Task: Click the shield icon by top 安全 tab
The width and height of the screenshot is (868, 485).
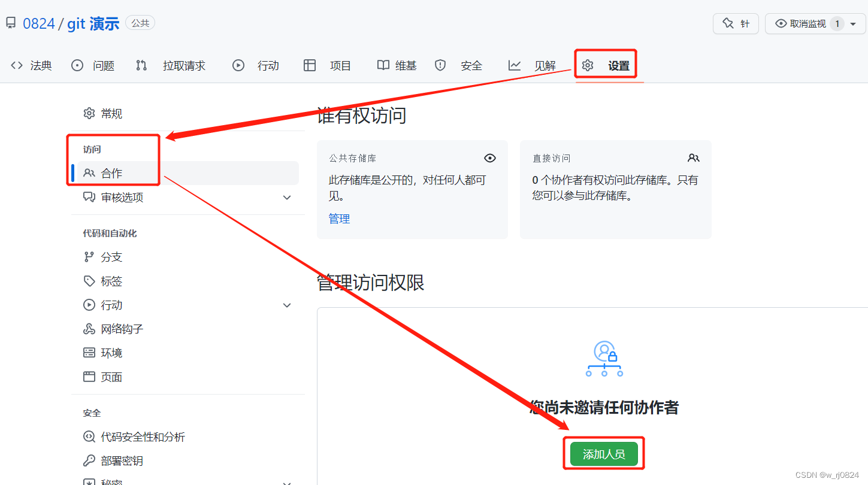Action: pos(440,65)
